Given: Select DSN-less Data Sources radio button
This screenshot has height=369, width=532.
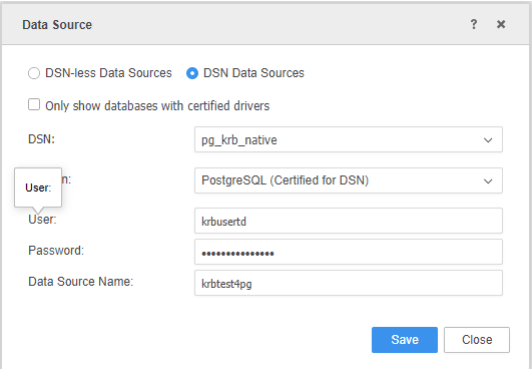Looking at the screenshot, I should pos(34,73).
